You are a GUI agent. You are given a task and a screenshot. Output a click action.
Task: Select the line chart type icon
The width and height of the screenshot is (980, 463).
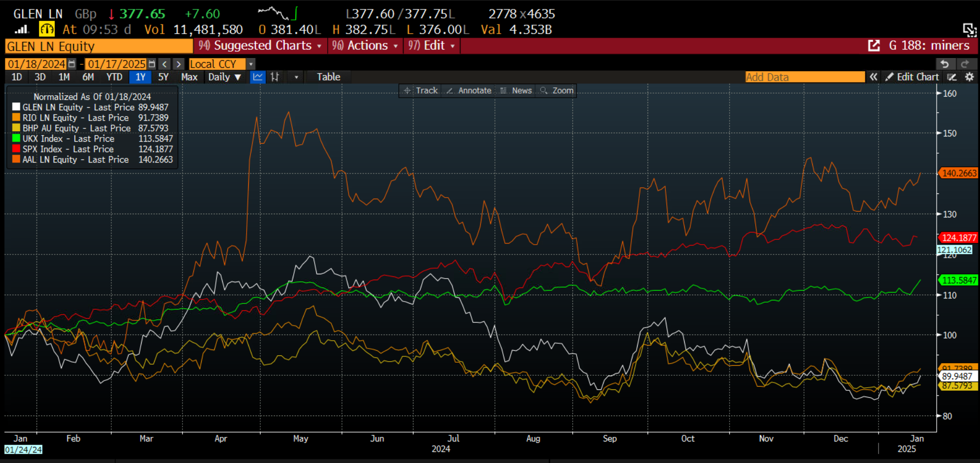click(x=258, y=77)
